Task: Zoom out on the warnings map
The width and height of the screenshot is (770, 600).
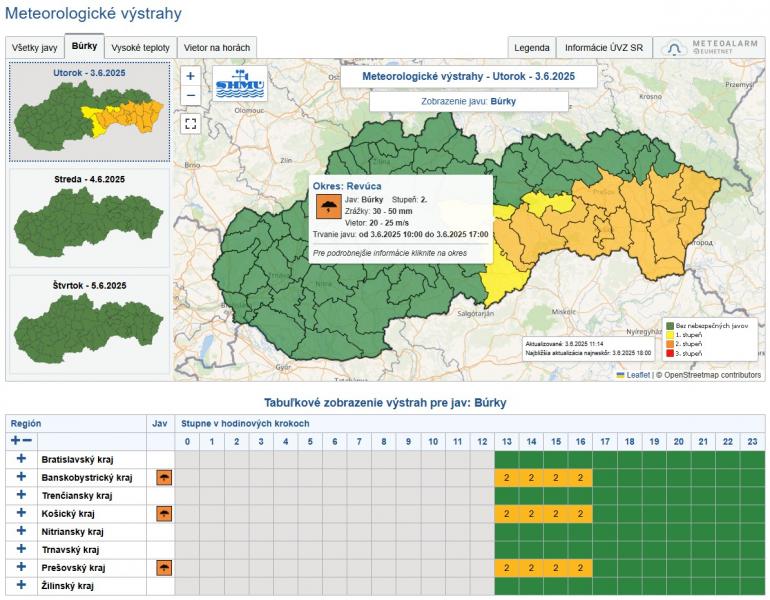Action: point(191,95)
